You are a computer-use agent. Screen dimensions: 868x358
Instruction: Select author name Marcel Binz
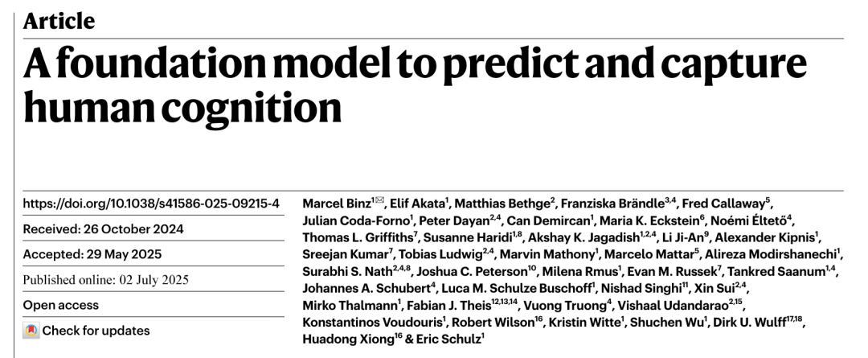click(337, 204)
